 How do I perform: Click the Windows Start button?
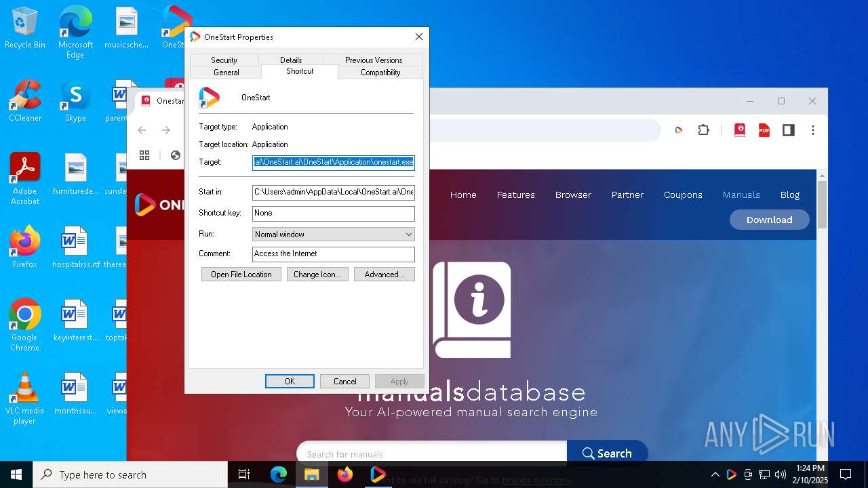(x=16, y=474)
